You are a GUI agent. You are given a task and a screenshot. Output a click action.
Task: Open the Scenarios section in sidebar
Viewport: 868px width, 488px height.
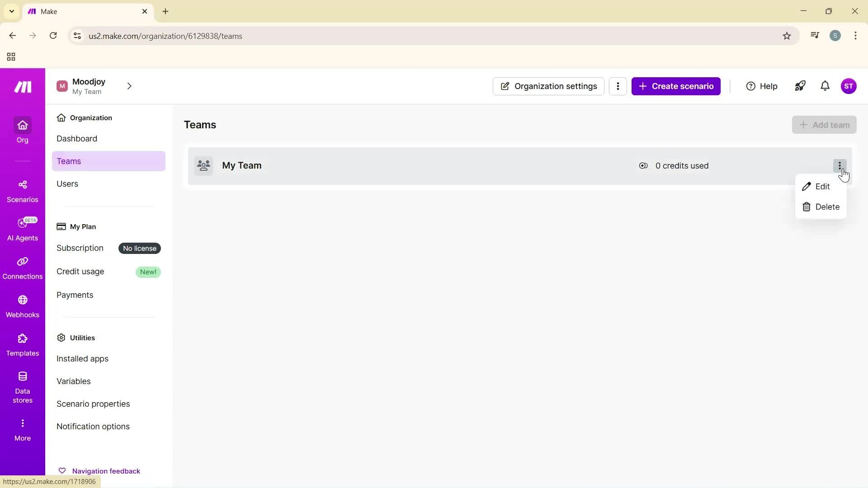point(22,190)
